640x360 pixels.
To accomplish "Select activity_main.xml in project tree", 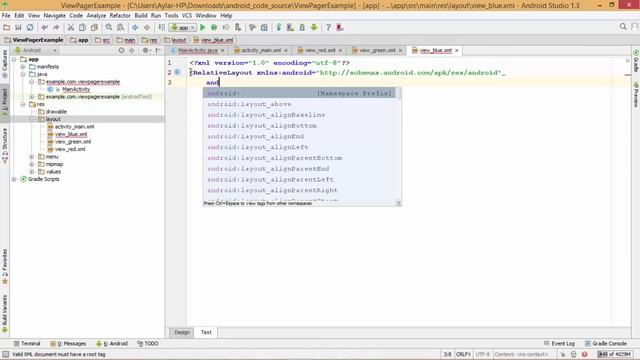I will pos(74,127).
